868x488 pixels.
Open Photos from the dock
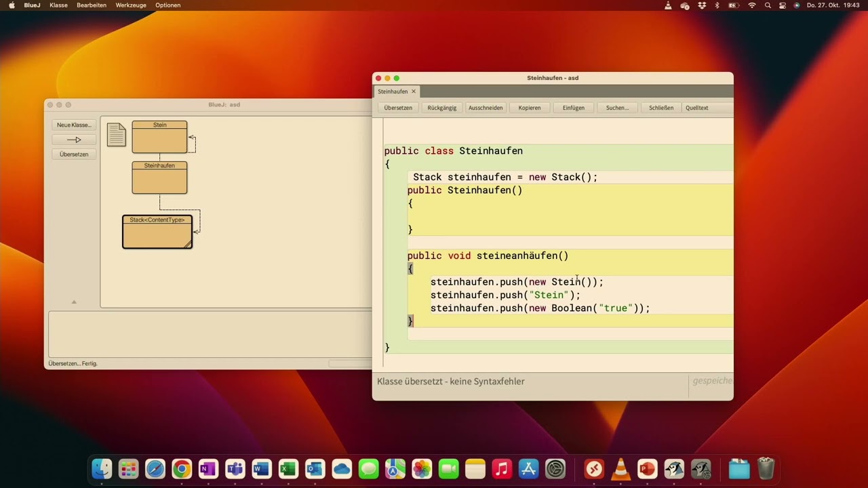(x=422, y=468)
